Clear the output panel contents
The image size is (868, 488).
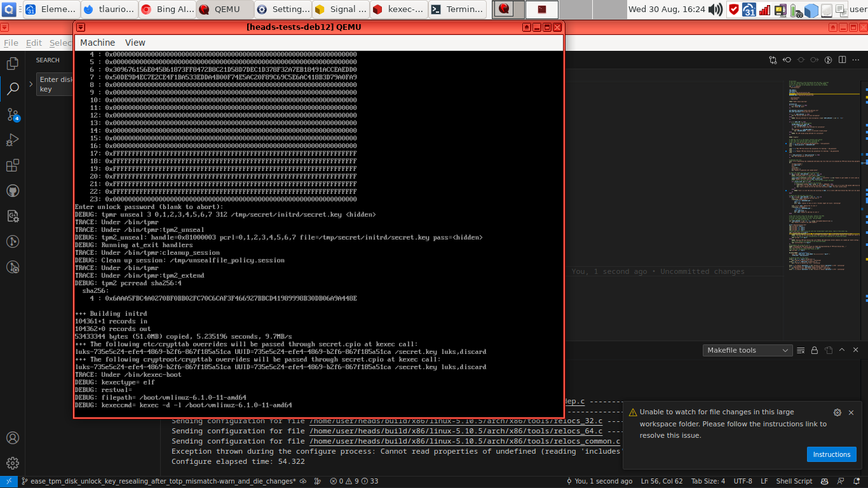coord(801,350)
